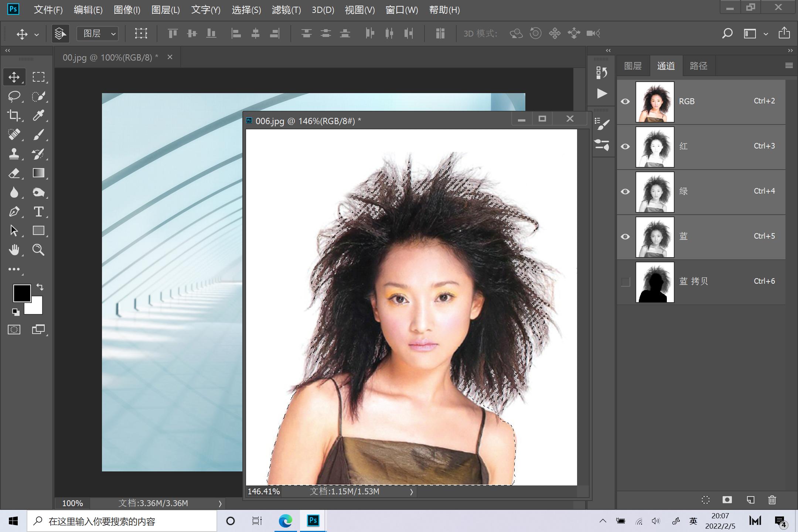Select the Lasso tool
Viewport: 798px width, 532px height.
[x=14, y=96]
